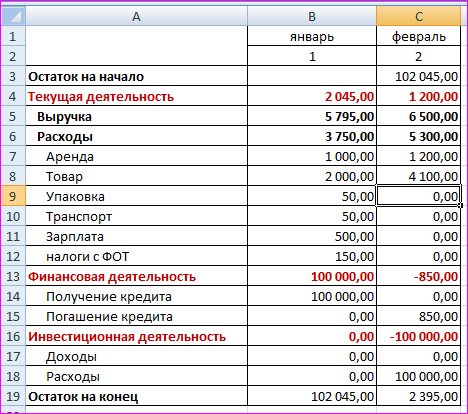Select cell with value 5 795,00
Screen dimensions: 468x414
(x=312, y=116)
